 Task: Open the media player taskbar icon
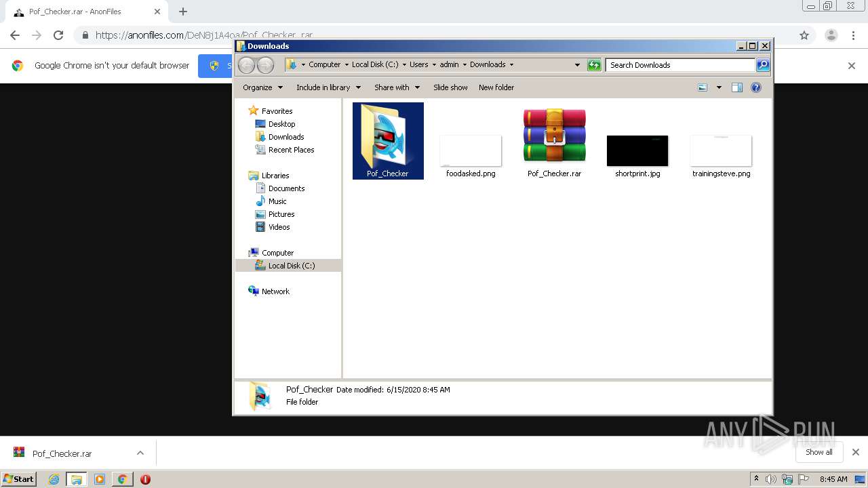[100, 479]
